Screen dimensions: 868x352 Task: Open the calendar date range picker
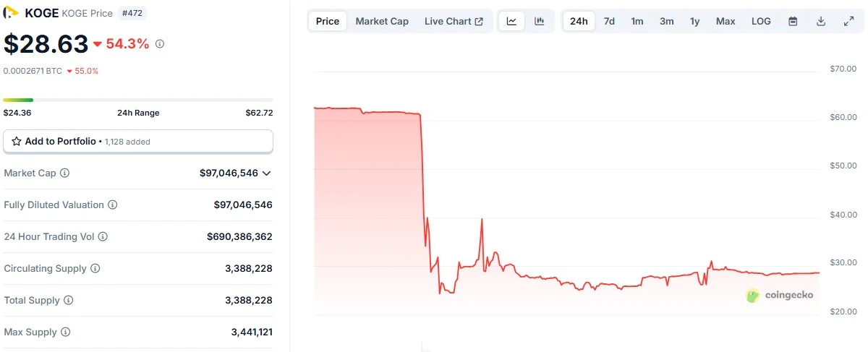pyautogui.click(x=793, y=21)
